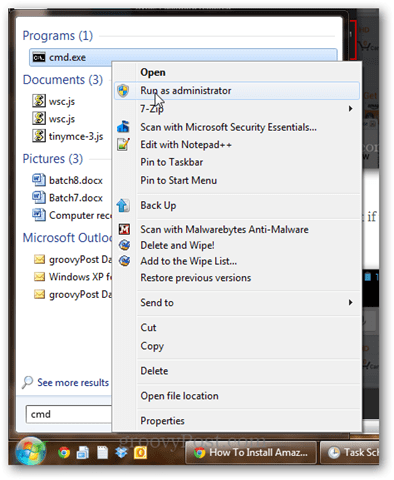Image resolution: width=394 pixels, height=480 pixels.
Task: Click the icon next to Add to the Wipe List
Action: pyautogui.click(x=124, y=261)
